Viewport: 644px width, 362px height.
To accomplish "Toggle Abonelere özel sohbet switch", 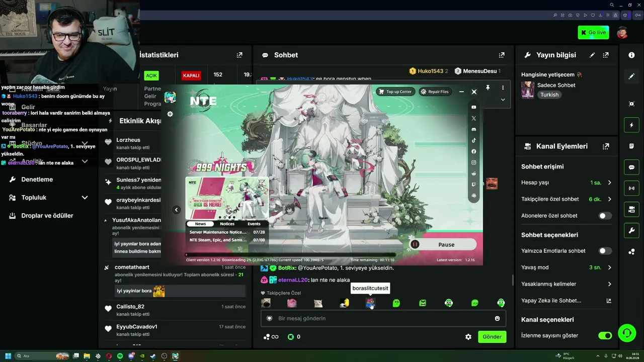I will click(x=605, y=216).
